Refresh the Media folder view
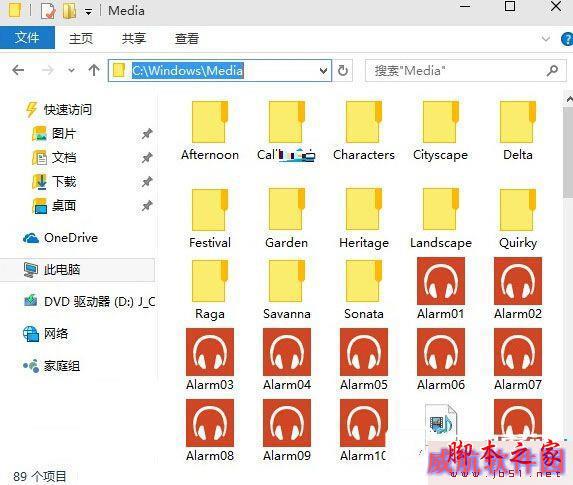The width and height of the screenshot is (573, 485). point(342,71)
